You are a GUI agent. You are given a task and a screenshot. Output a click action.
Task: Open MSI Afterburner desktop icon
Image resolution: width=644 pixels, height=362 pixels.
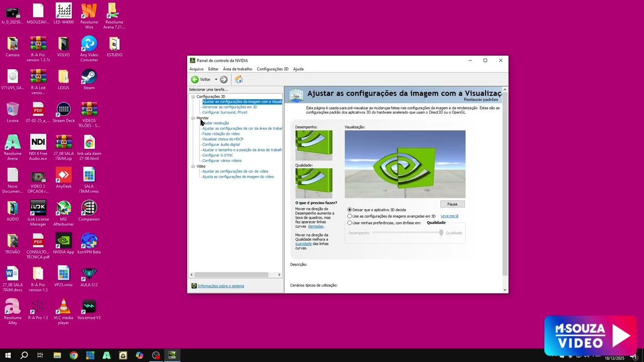point(63,213)
